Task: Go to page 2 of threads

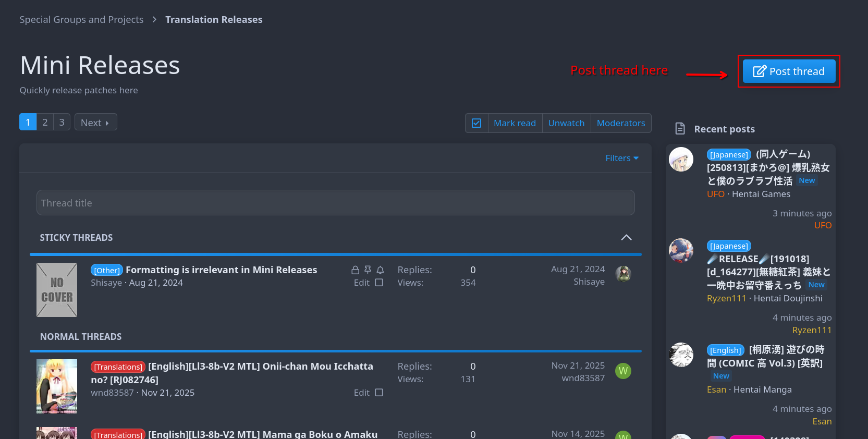Action: 45,122
